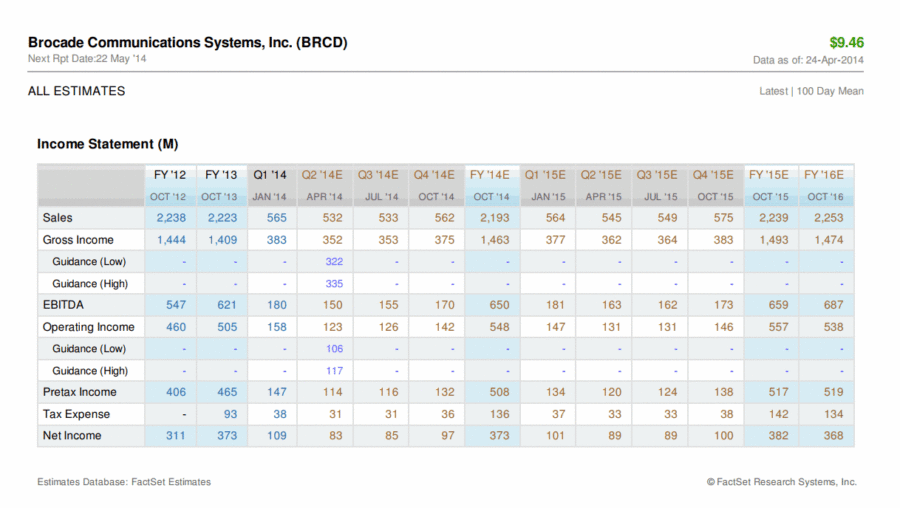The image size is (900, 508).
Task: Click gross income low guidance 322
Action: 334,262
